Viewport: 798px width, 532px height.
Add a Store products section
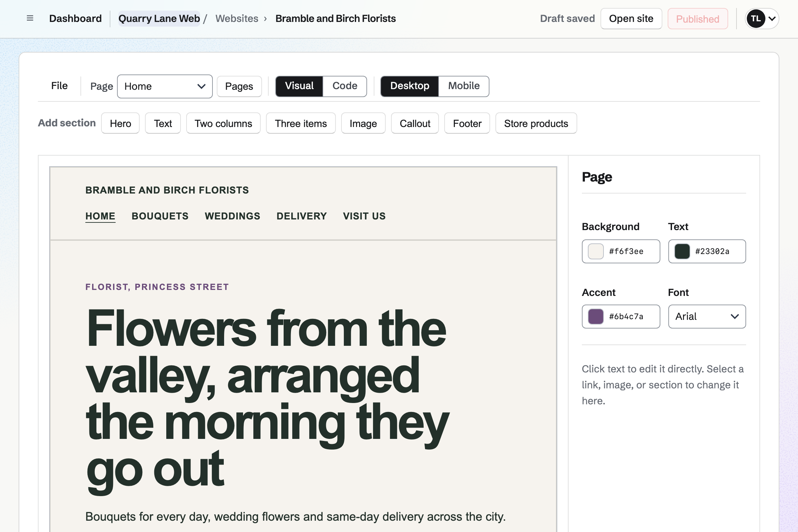coord(536,123)
